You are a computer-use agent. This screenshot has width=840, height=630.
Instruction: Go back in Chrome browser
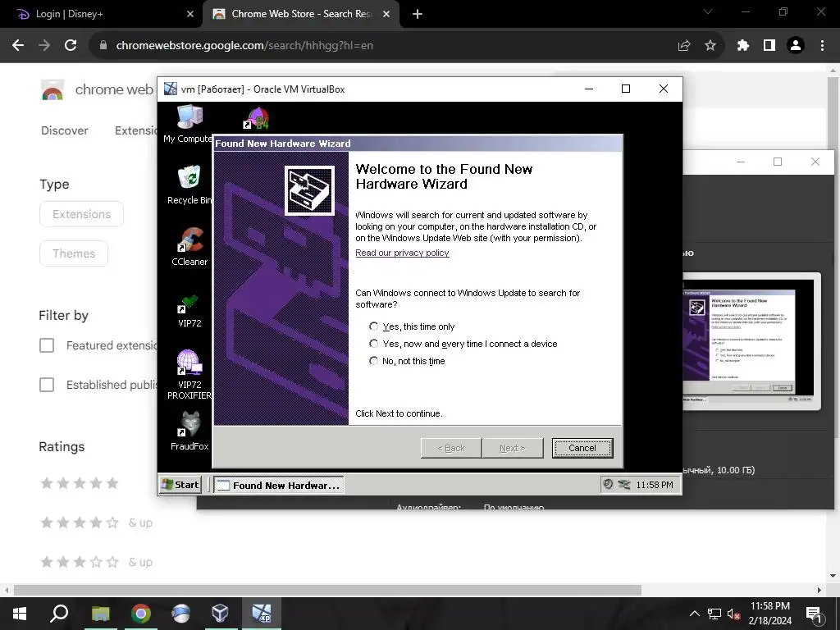click(x=18, y=46)
